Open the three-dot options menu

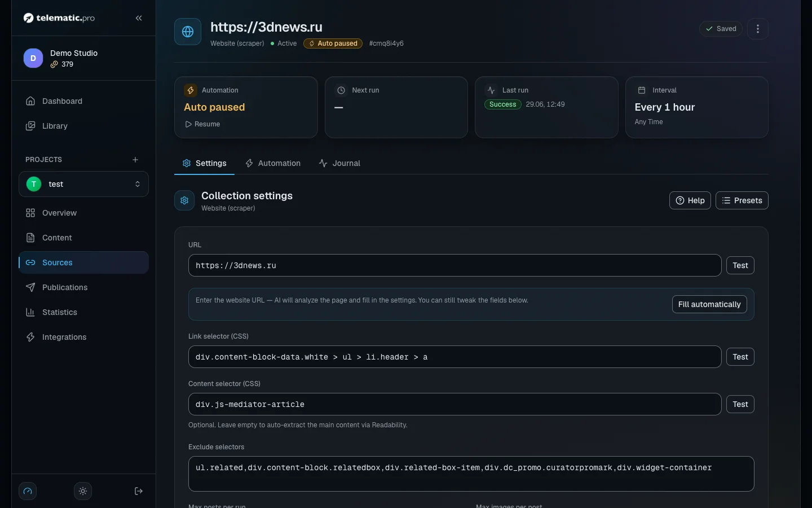point(758,29)
